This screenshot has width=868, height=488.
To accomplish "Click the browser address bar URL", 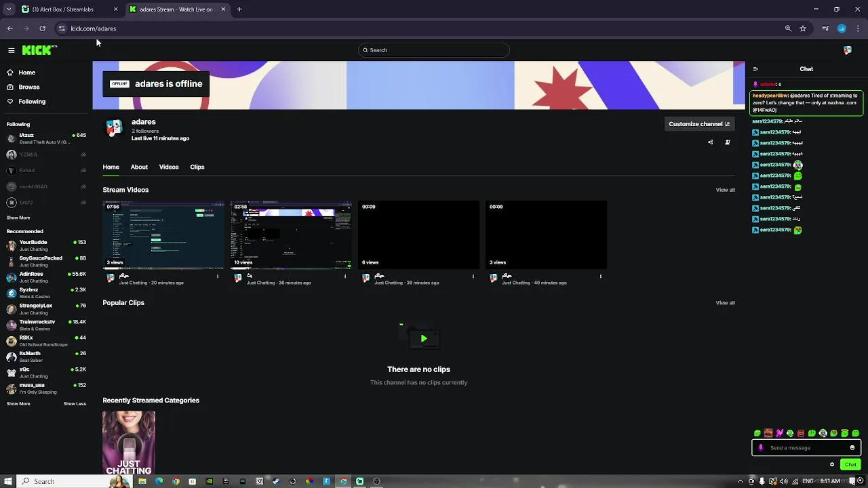I will tap(94, 28).
